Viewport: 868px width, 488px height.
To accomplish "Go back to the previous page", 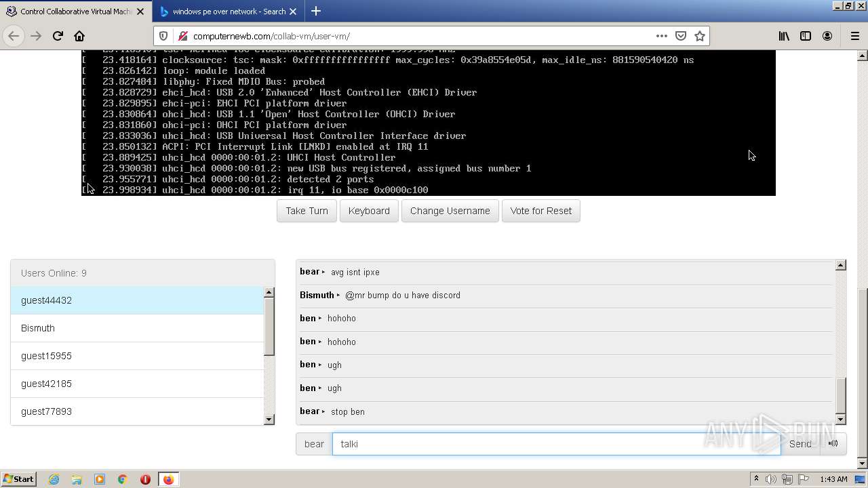I will point(14,36).
